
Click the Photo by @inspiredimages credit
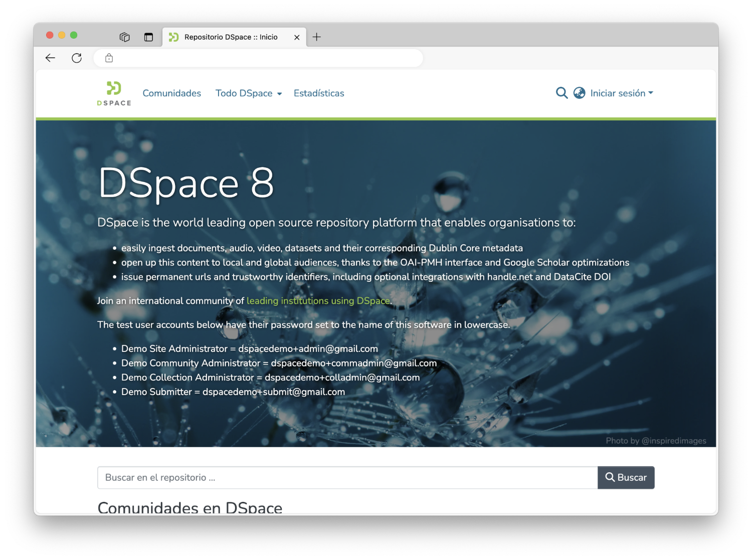[656, 441]
